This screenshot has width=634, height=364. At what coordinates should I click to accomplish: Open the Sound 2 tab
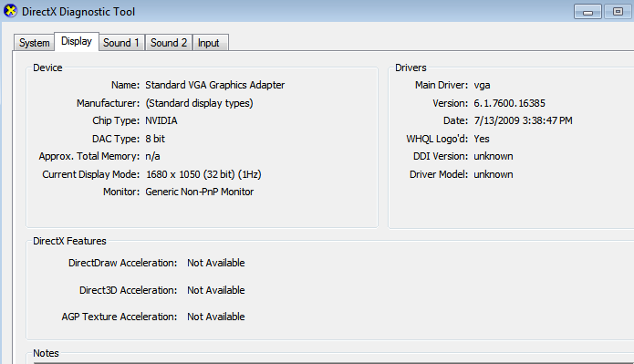tap(169, 43)
